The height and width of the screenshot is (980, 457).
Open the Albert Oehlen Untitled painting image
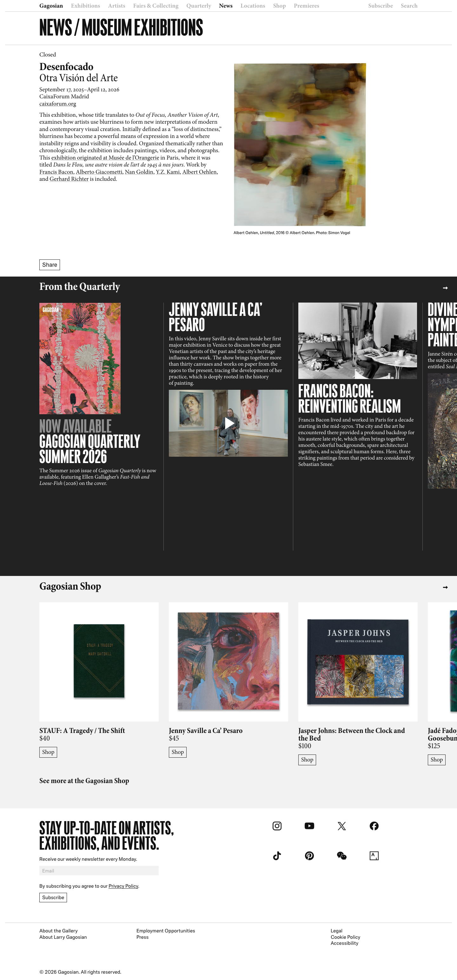(x=300, y=145)
